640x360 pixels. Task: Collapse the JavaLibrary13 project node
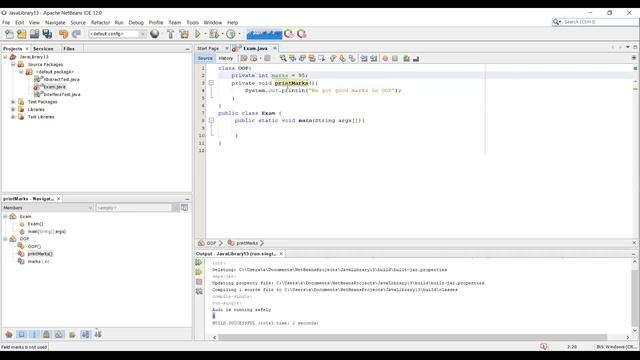(5, 57)
